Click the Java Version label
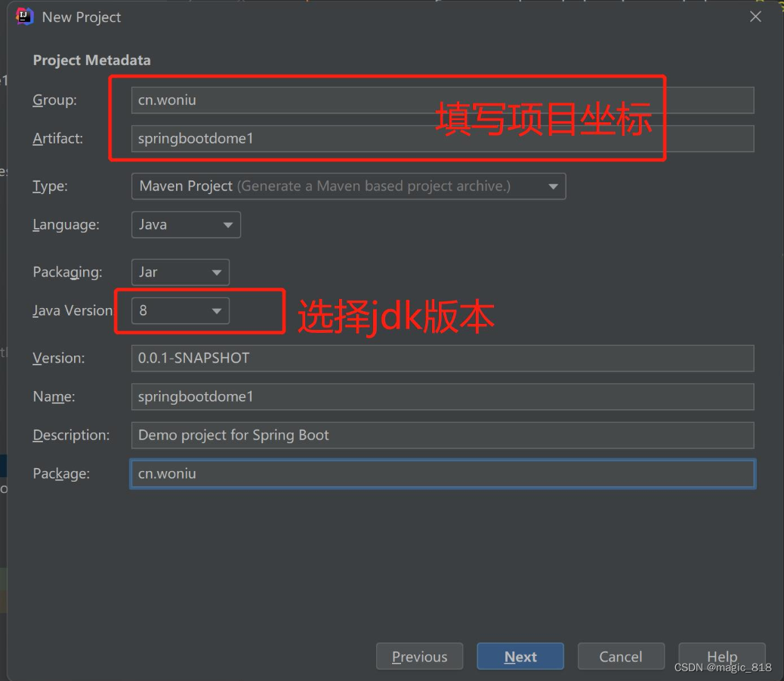The image size is (784, 681). coord(73,311)
